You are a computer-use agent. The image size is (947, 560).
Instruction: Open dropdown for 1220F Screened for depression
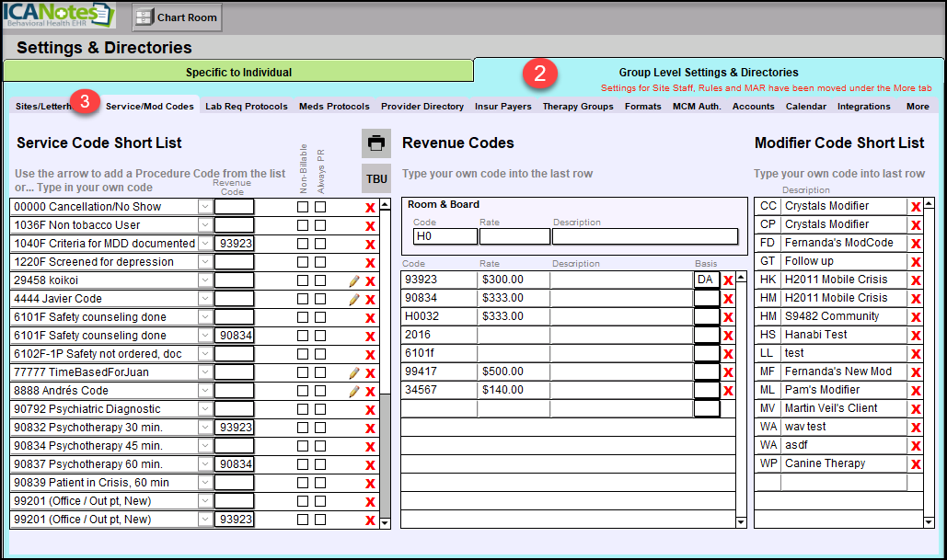coord(204,262)
